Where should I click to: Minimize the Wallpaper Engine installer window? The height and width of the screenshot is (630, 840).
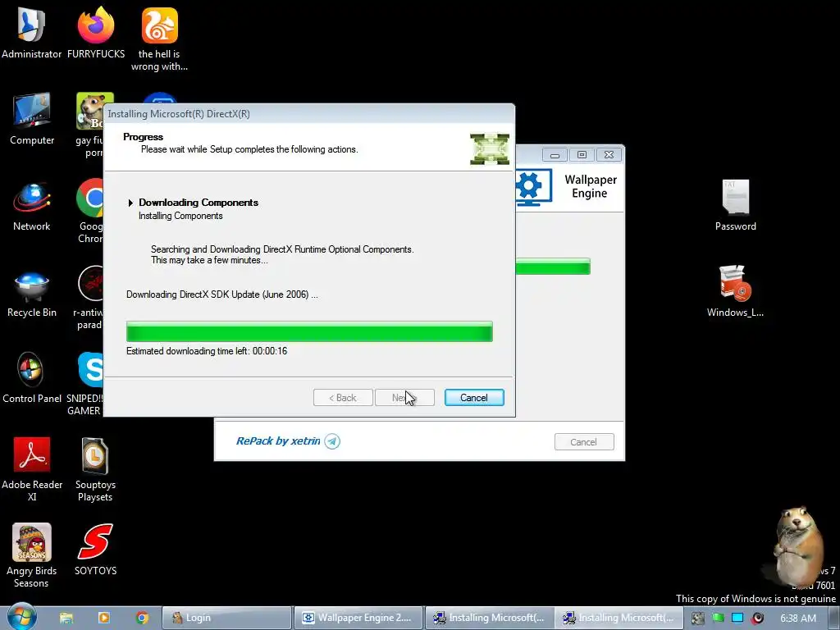click(x=555, y=155)
